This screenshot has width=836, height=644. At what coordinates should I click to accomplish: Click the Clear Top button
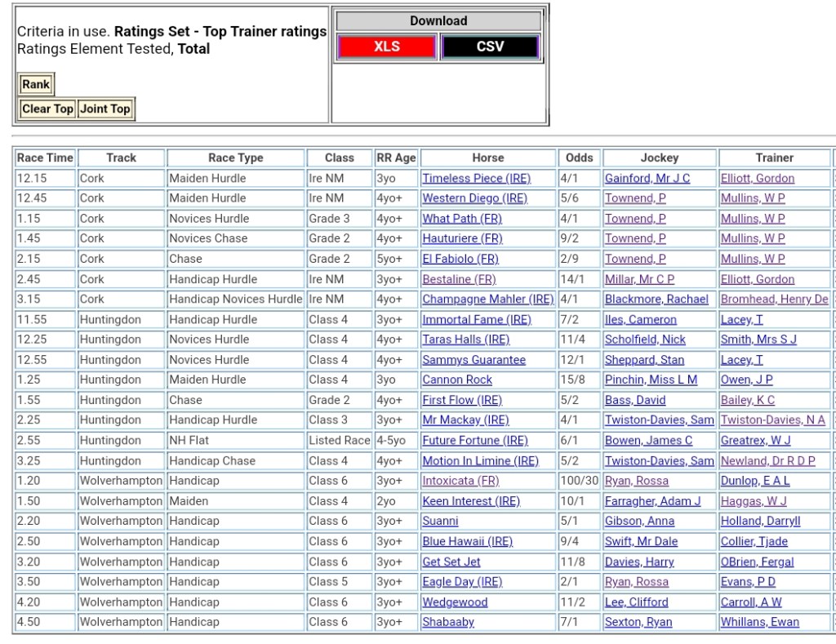click(47, 109)
